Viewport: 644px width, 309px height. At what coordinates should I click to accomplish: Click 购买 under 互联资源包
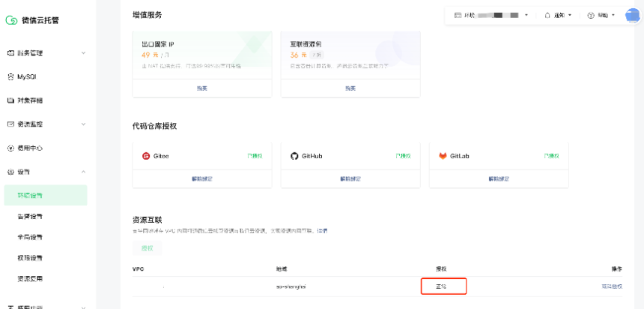[350, 88]
